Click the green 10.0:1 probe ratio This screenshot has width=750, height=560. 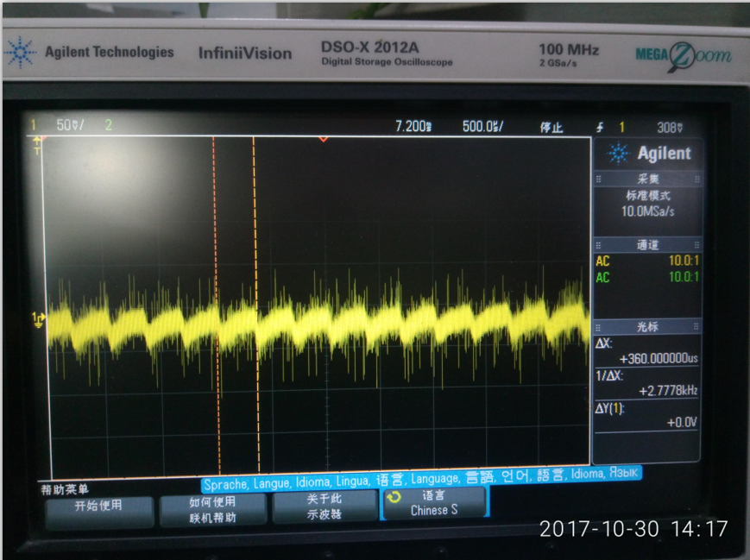coord(684,277)
